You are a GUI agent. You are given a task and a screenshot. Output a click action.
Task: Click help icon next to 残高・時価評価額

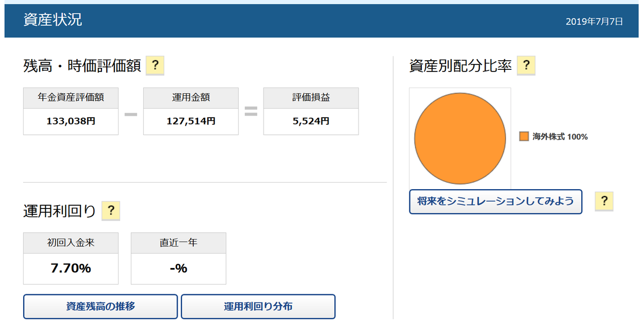click(155, 66)
